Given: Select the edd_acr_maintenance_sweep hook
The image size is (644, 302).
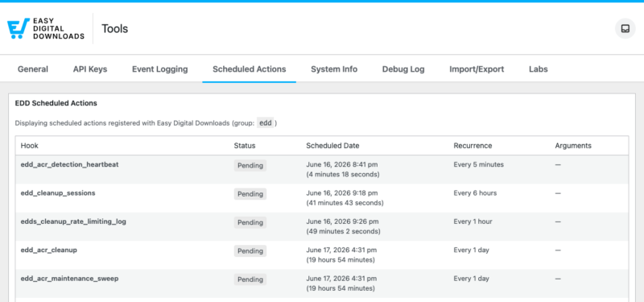Looking at the screenshot, I should pyautogui.click(x=69, y=279).
